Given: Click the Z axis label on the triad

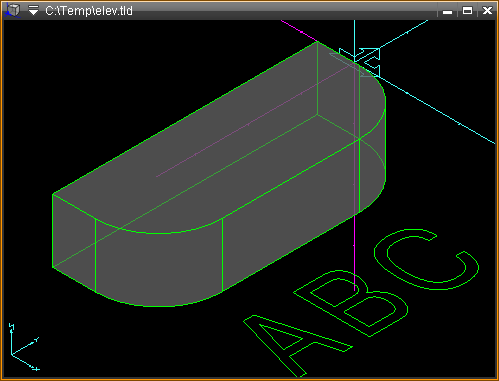Looking at the screenshot, I should coord(12,326).
